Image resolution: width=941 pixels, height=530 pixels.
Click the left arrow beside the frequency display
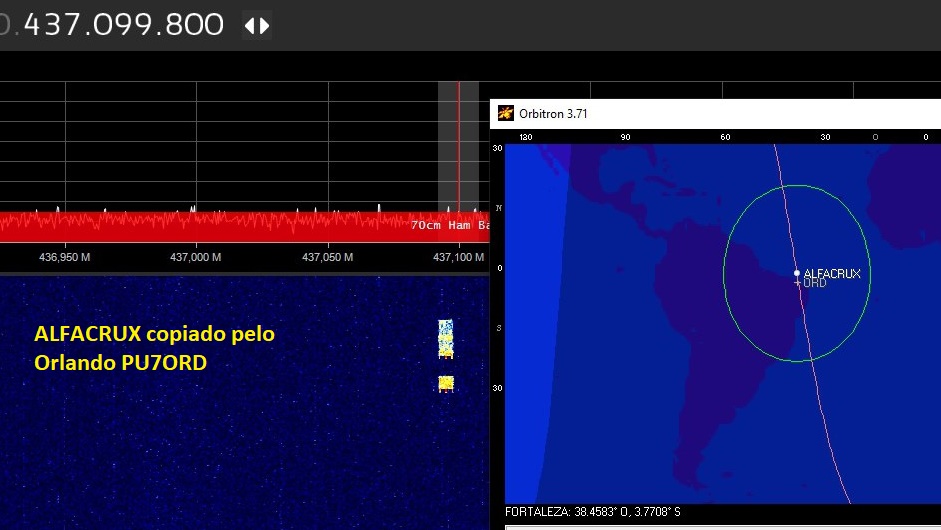250,26
